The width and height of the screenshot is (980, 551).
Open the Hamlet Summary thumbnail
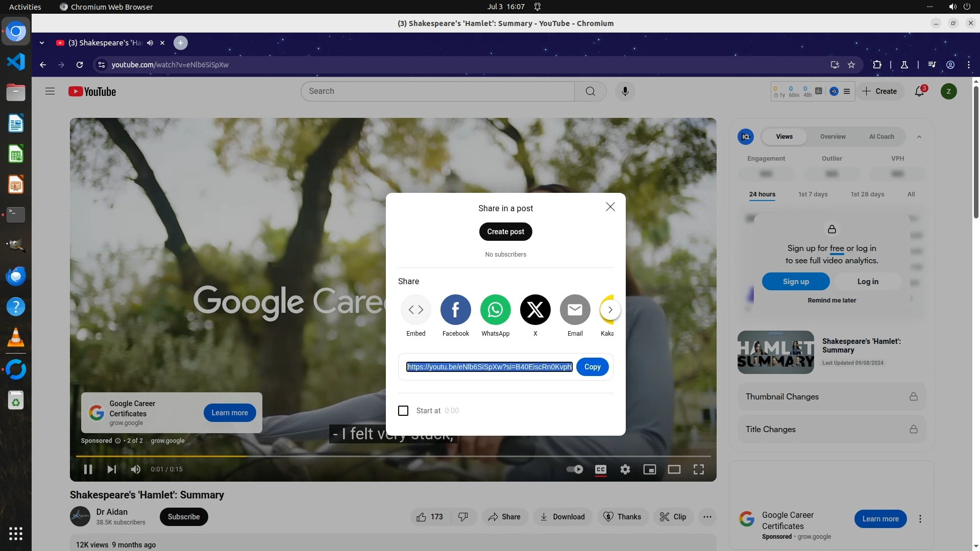point(775,352)
